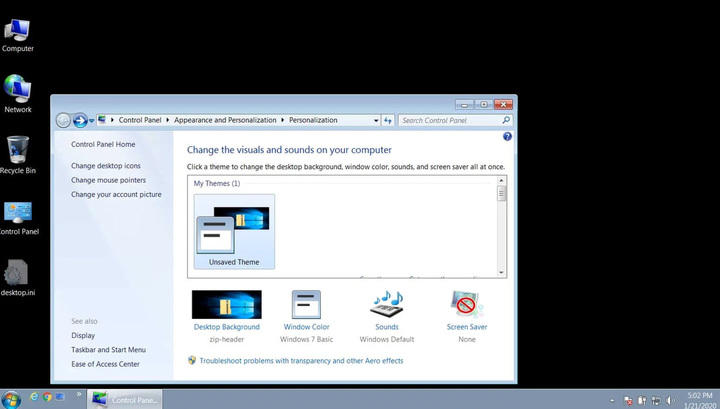
Task: Open the Window Color icon
Action: pyautogui.click(x=306, y=304)
